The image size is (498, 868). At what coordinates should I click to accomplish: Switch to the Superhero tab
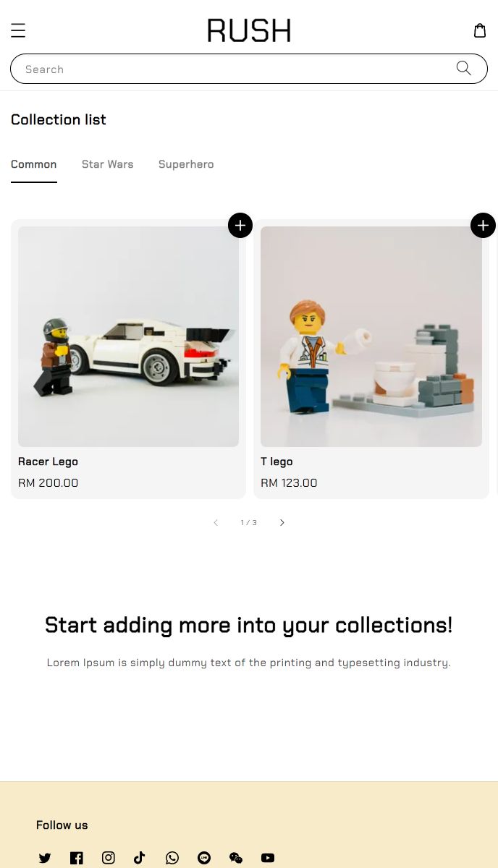coord(186,164)
